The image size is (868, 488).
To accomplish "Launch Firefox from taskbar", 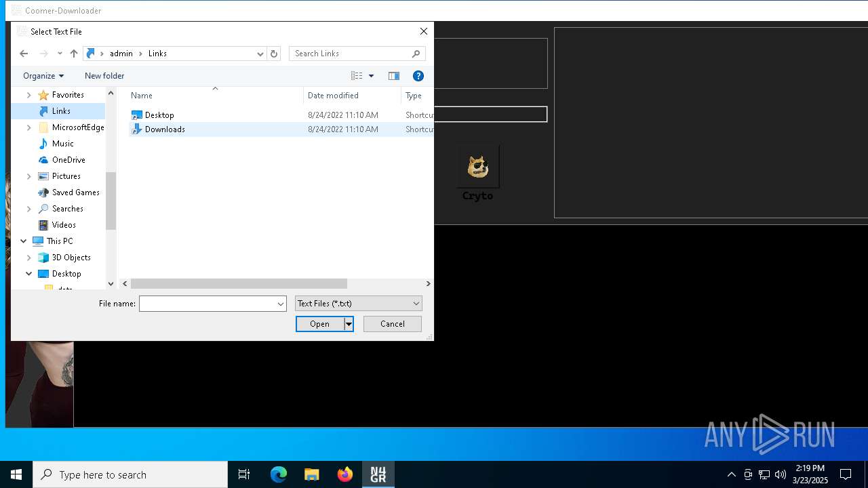I will tap(345, 474).
